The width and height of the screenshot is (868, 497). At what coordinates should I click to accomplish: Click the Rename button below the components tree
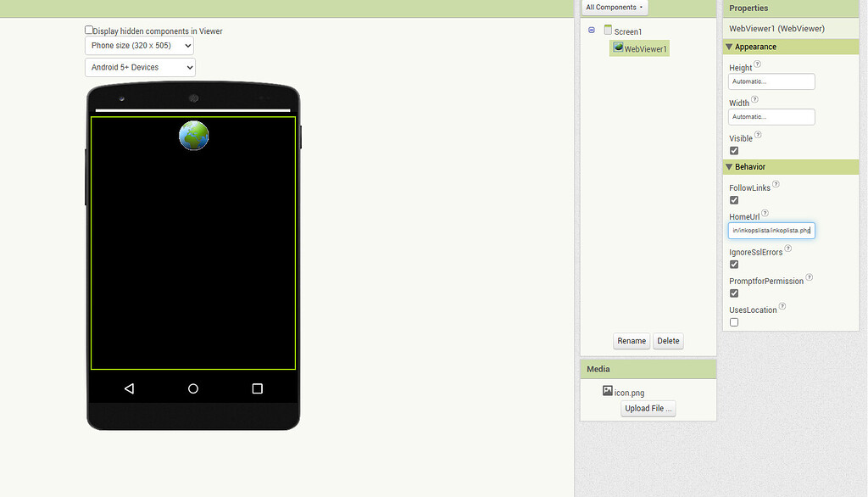632,340
